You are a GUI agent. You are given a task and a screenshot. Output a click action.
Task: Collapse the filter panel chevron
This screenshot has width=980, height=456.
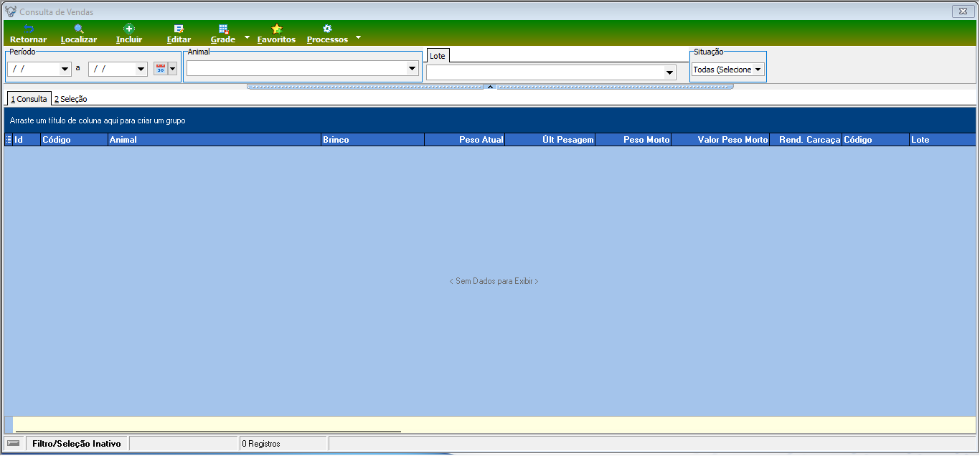point(490,87)
